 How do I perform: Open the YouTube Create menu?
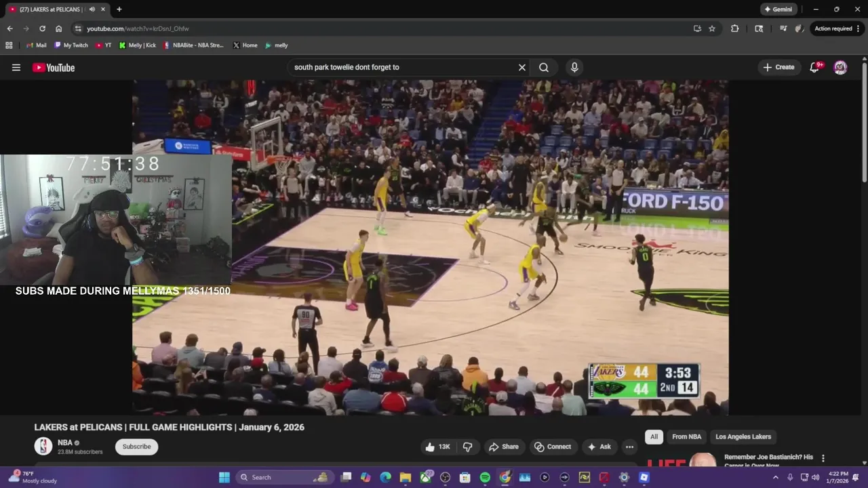click(x=778, y=67)
